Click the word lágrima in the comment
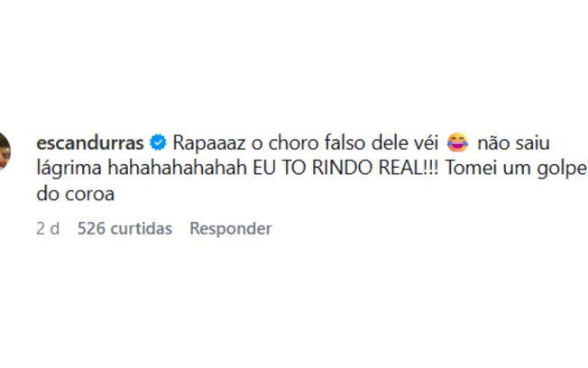 (65, 169)
